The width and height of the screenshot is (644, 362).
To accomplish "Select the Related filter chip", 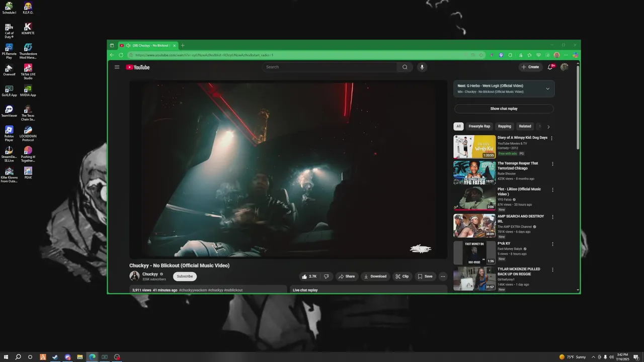I will click(525, 127).
